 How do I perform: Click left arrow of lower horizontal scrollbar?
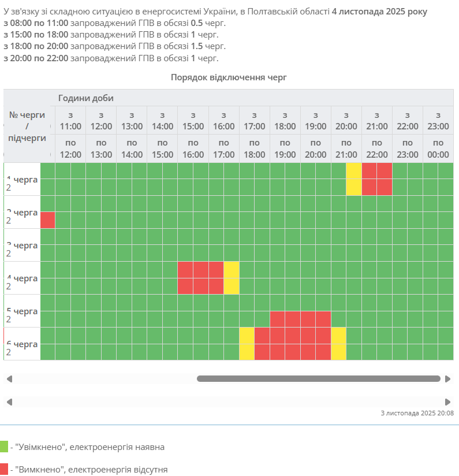coord(9,402)
